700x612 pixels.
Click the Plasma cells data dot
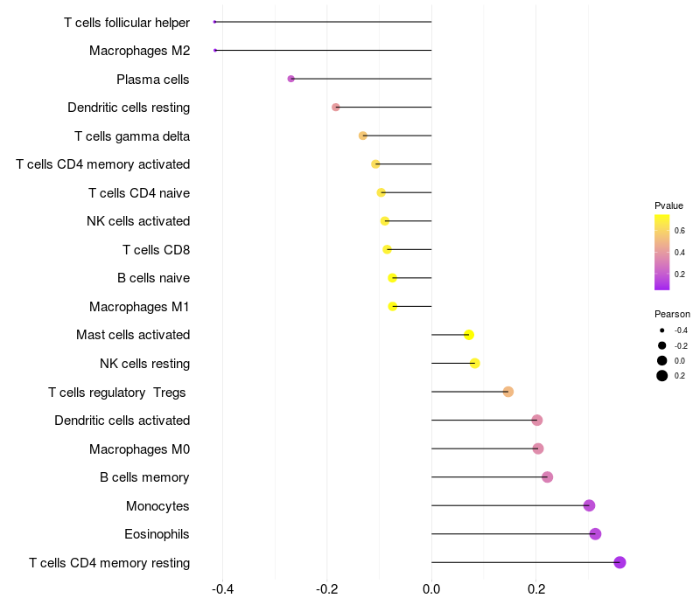290,79
